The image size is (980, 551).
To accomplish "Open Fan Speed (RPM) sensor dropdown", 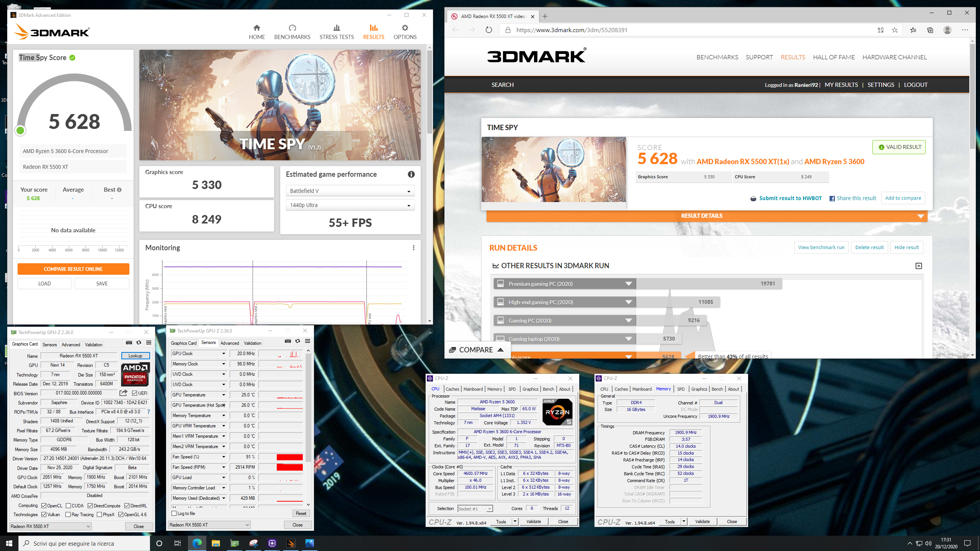I will tap(224, 467).
